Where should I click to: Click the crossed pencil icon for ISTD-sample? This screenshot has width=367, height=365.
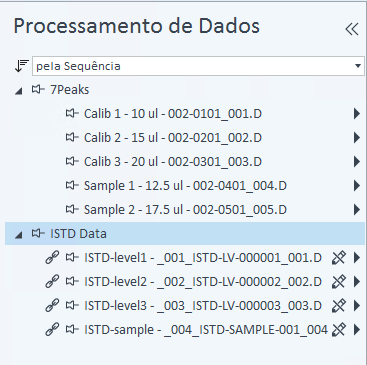(x=339, y=330)
